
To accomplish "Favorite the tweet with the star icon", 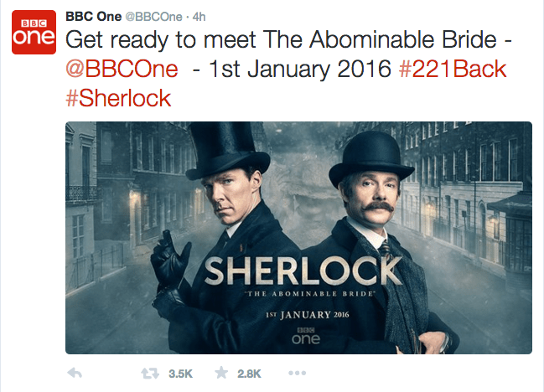I will [221, 373].
